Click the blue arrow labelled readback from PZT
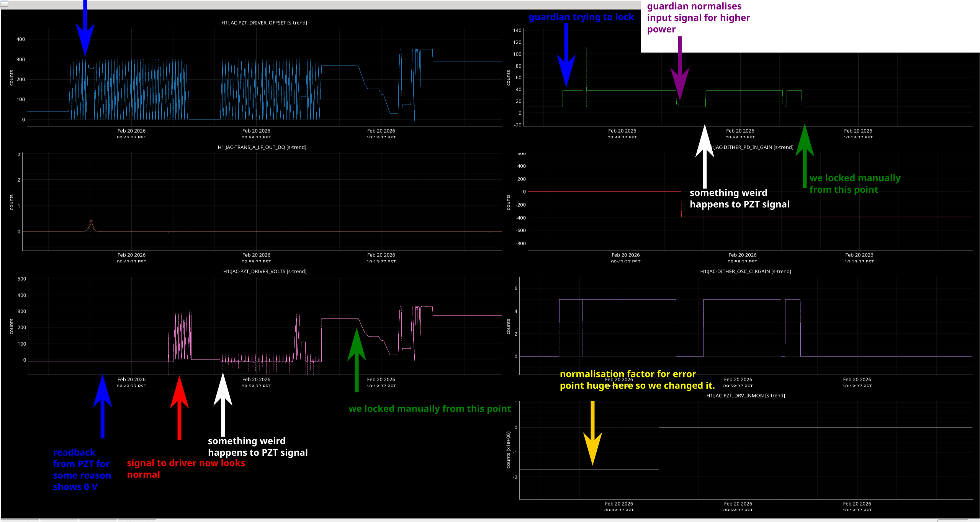This screenshot has width=980, height=522. 102,406
